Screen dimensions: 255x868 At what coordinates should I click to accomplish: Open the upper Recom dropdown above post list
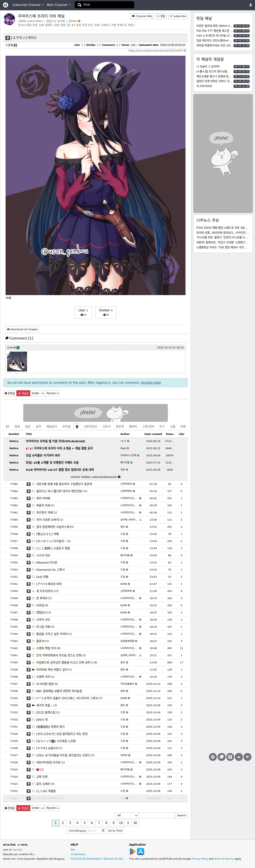(x=53, y=393)
